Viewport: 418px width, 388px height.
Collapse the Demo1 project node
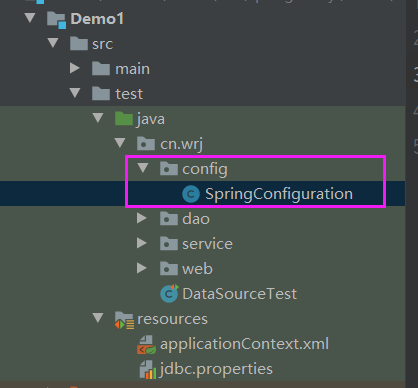tap(30, 18)
